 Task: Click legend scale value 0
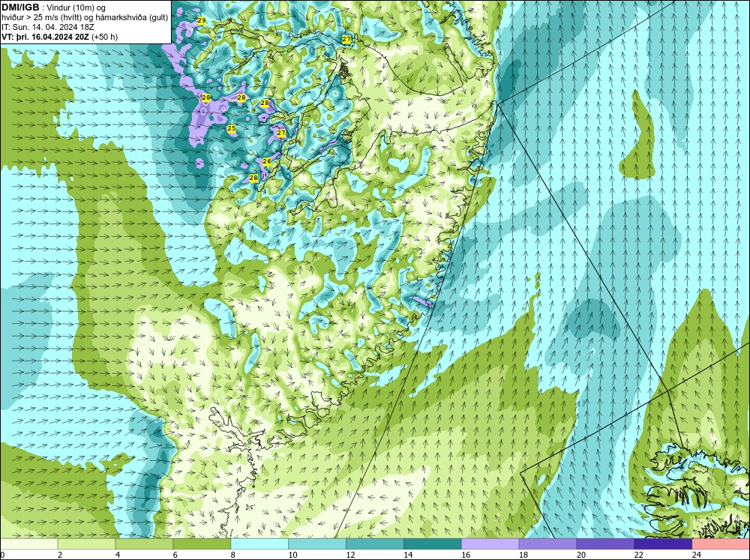click(2, 555)
